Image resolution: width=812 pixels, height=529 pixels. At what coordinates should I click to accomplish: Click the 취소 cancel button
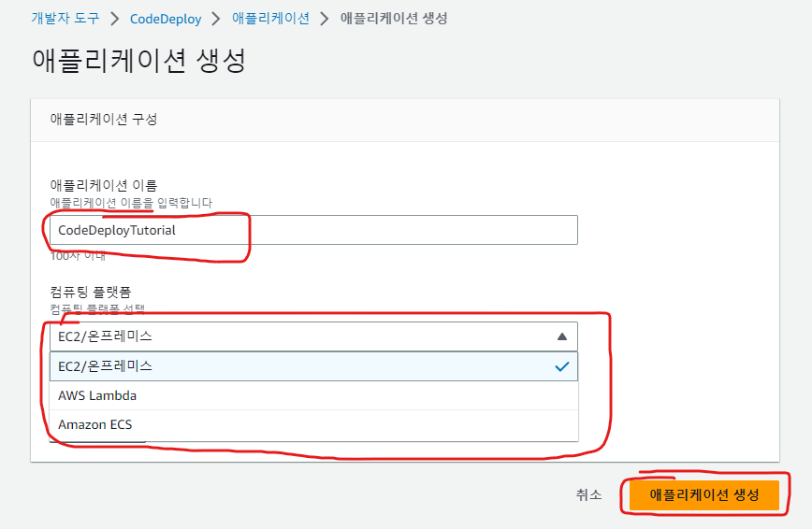click(x=588, y=494)
